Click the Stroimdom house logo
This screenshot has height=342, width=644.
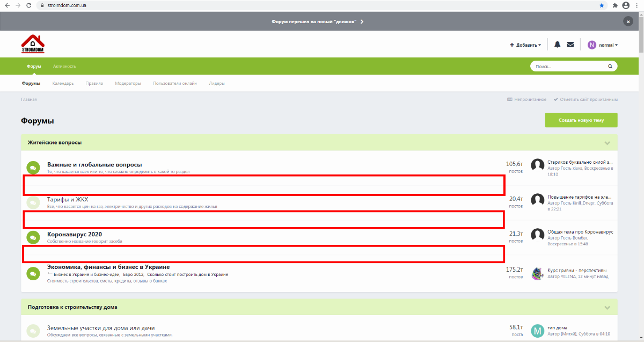click(x=33, y=44)
